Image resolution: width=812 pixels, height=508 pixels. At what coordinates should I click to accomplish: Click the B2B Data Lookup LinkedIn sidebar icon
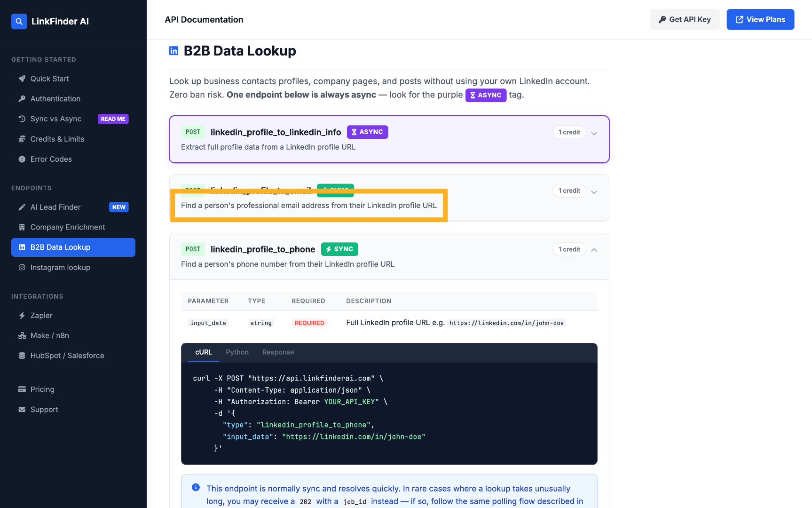pos(22,247)
